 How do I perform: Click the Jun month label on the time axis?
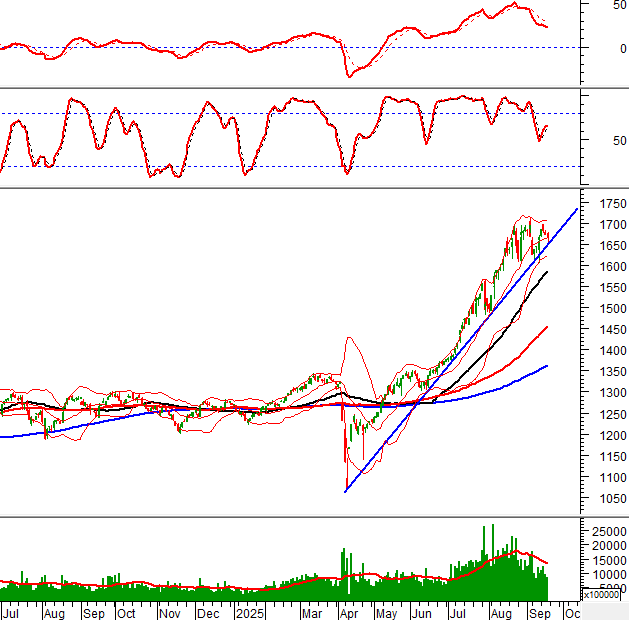(421, 614)
